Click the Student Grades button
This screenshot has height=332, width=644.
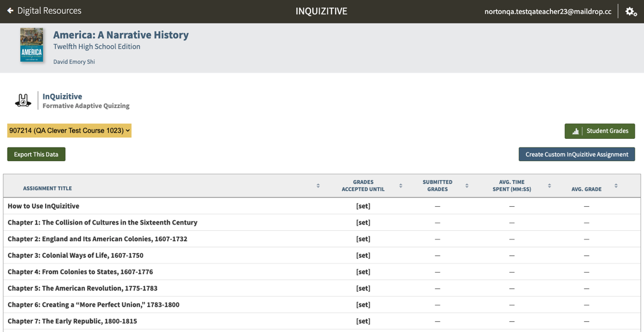[x=599, y=131]
